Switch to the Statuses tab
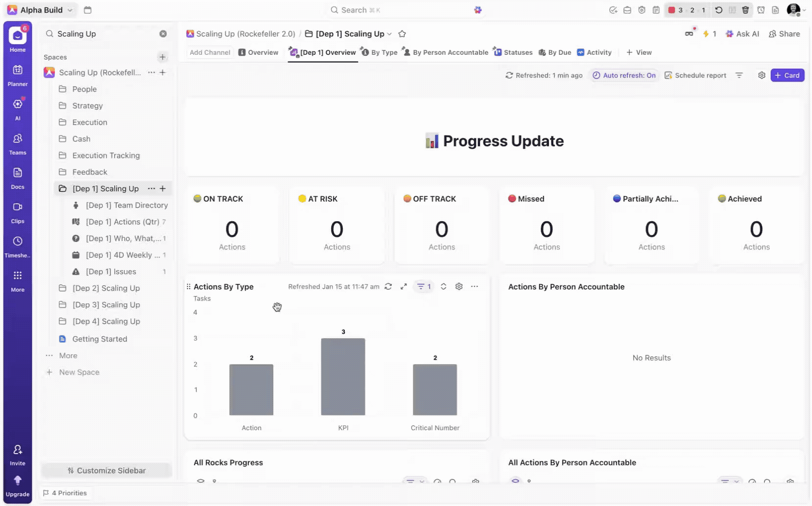812x506 pixels. tap(513, 52)
